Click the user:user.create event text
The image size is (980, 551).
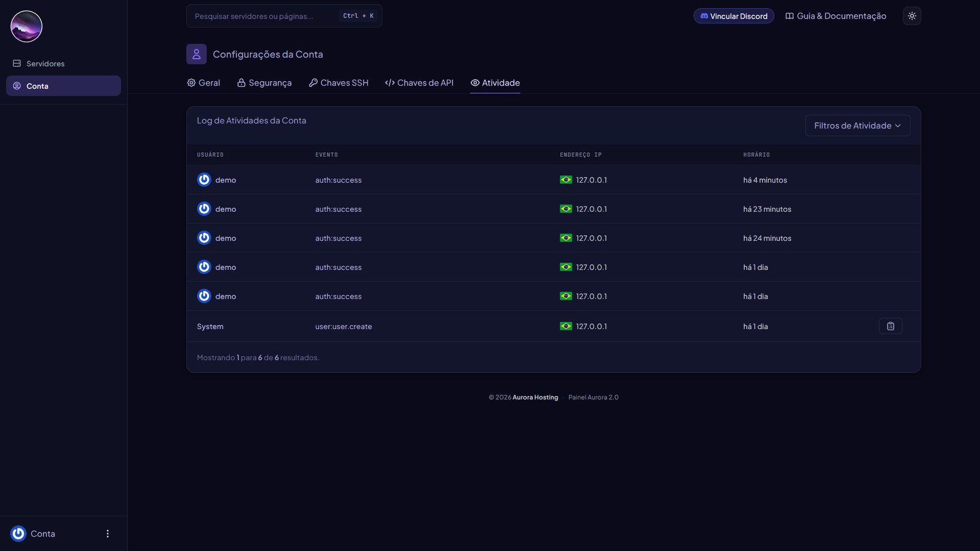click(344, 326)
